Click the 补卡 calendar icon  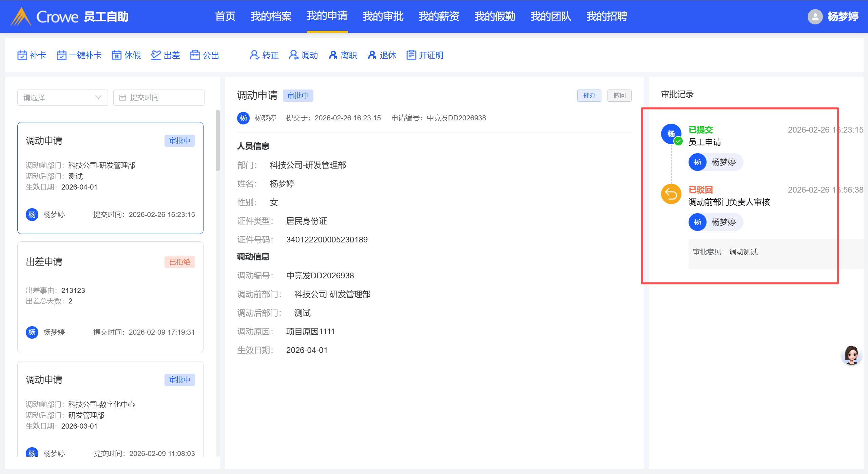[22, 55]
